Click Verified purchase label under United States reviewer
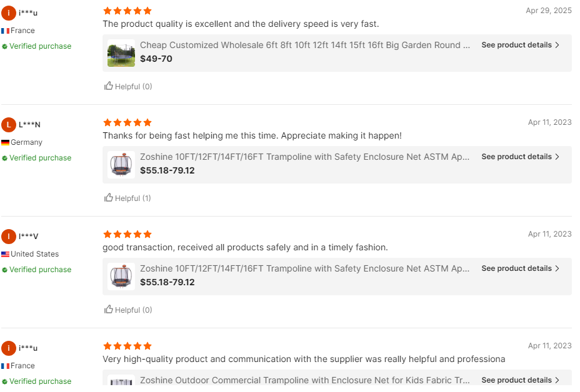Viewport: 580px width, 392px height. click(x=40, y=270)
